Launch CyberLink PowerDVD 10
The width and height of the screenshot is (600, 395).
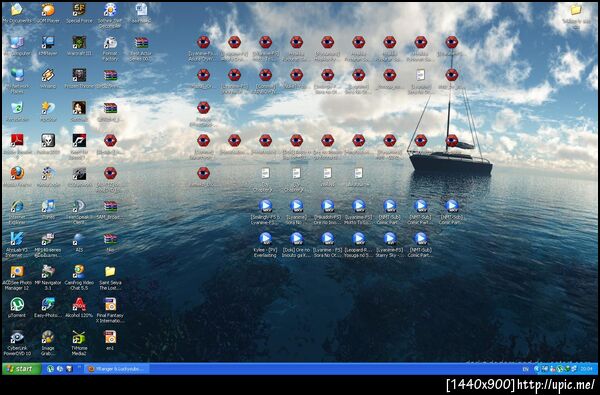pyautogui.click(x=17, y=343)
